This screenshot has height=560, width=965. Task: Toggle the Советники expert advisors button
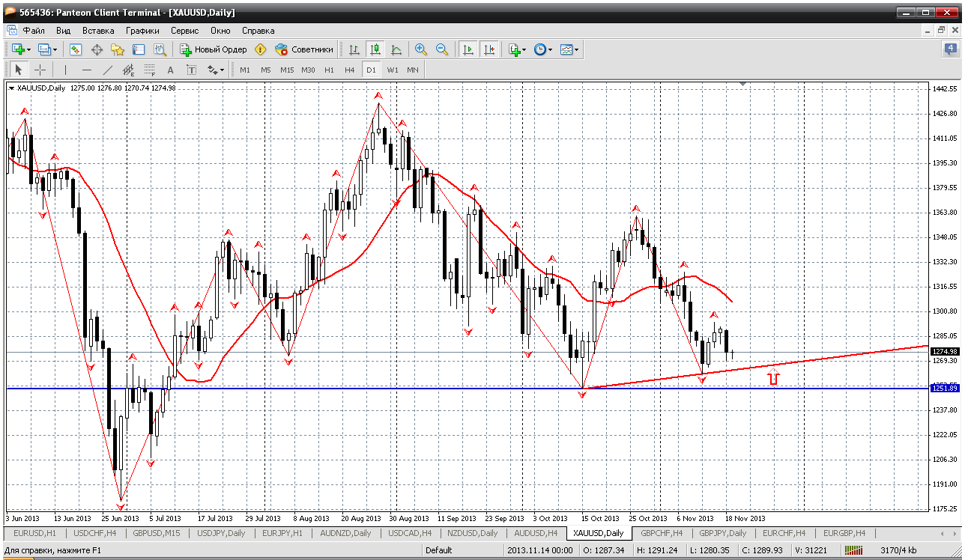304,49
